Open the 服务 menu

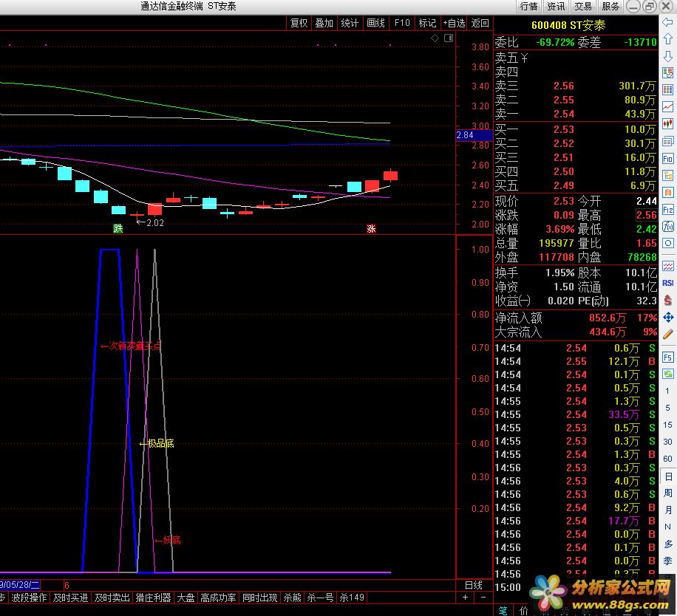pos(610,6)
